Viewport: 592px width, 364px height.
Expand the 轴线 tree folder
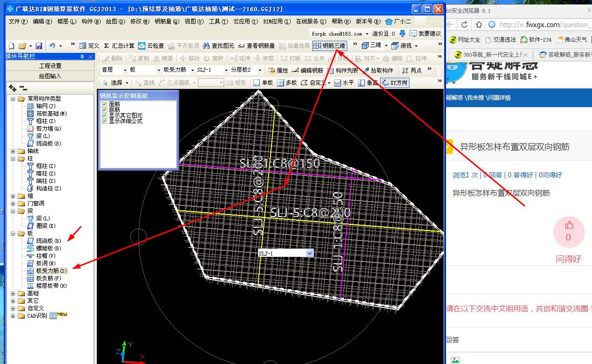pos(14,151)
